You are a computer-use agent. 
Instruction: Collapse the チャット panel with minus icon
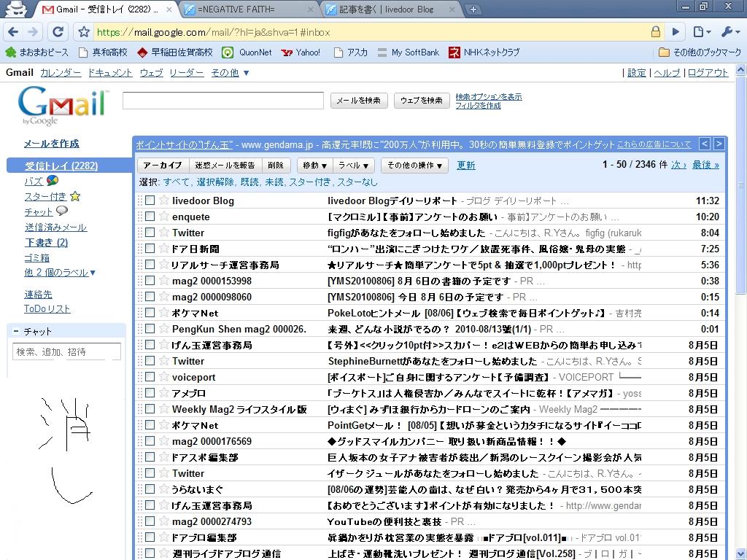pyautogui.click(x=16, y=331)
